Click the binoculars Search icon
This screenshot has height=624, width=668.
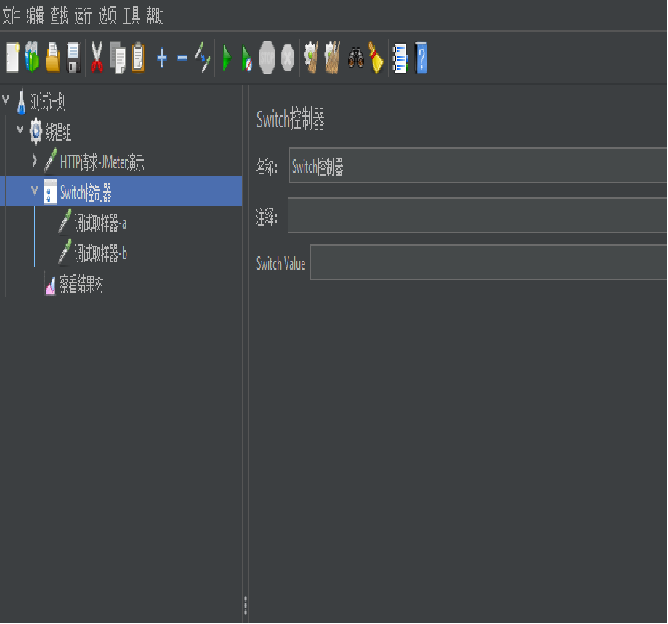[356, 58]
